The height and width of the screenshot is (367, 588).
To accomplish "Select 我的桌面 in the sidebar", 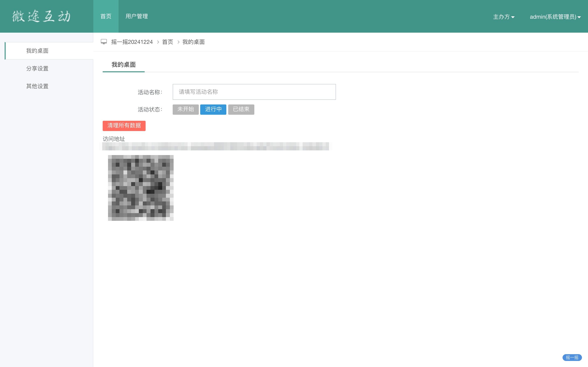I will [49, 51].
